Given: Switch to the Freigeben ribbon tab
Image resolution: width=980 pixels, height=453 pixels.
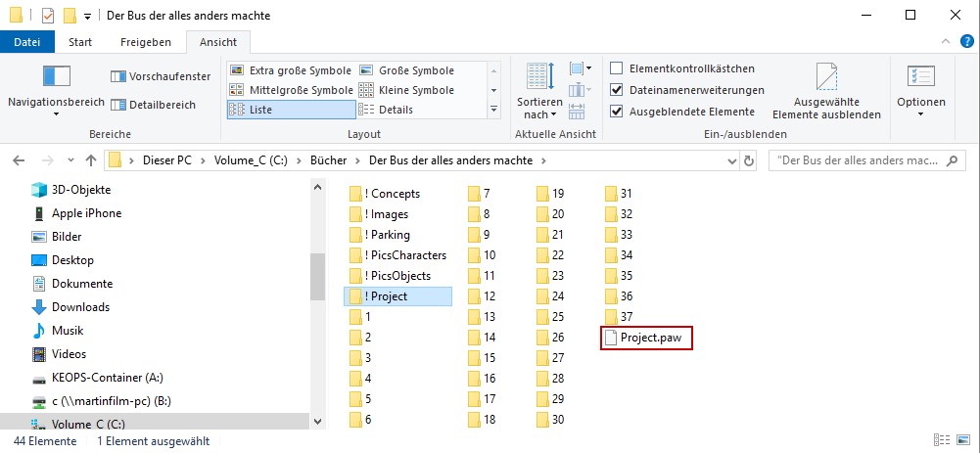Looking at the screenshot, I should (146, 42).
